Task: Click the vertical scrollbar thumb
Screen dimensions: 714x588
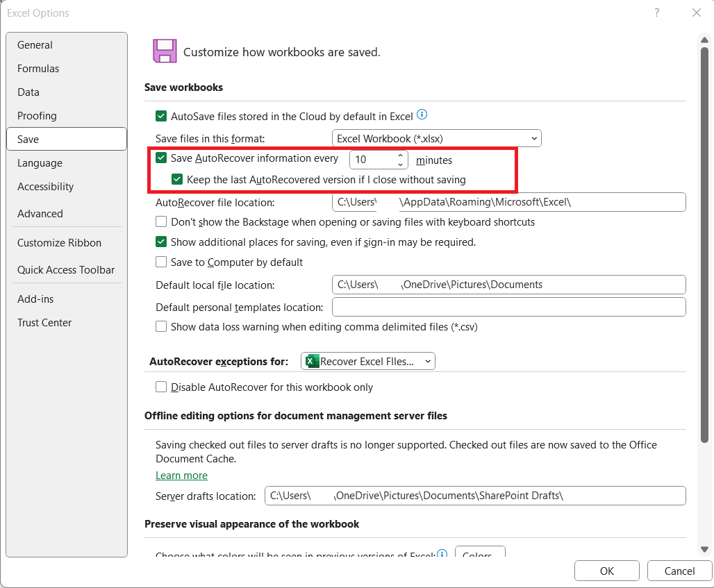Action: click(704, 244)
